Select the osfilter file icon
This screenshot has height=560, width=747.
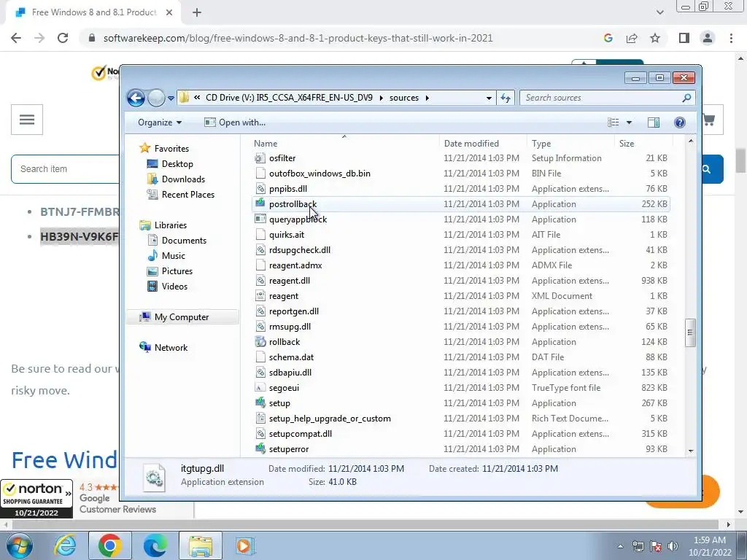coord(260,158)
